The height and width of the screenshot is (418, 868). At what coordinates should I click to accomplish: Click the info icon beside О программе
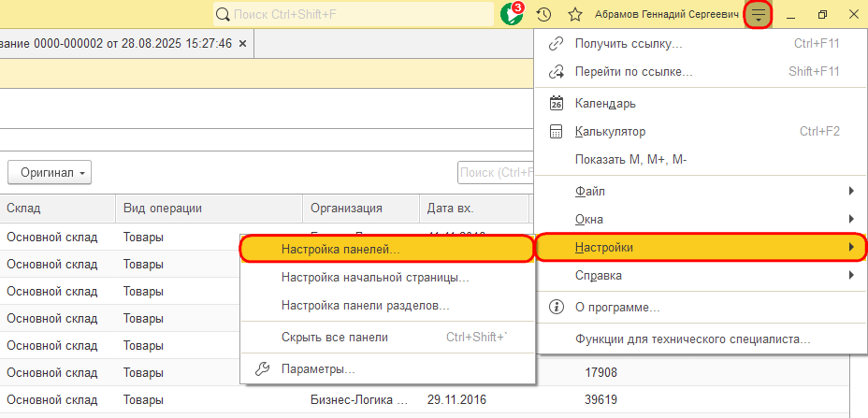(556, 307)
